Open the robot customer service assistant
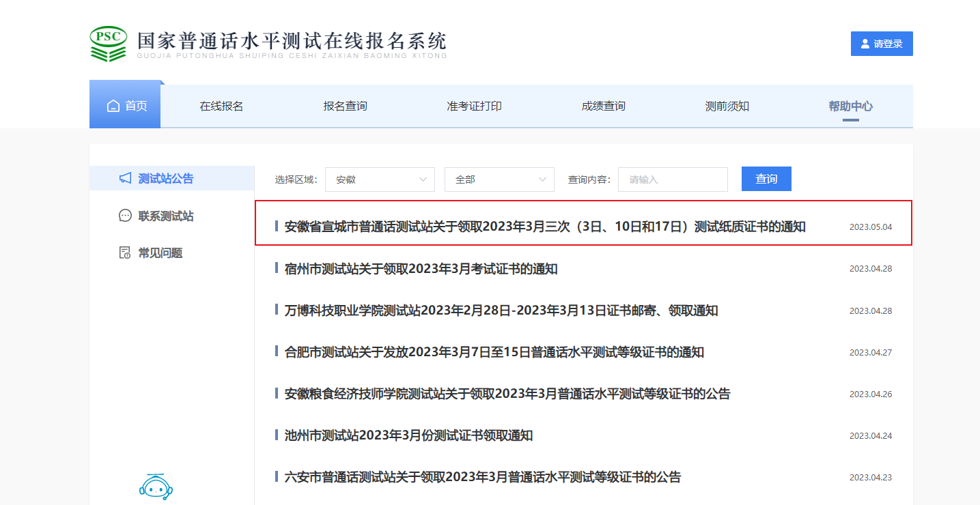 point(156,486)
